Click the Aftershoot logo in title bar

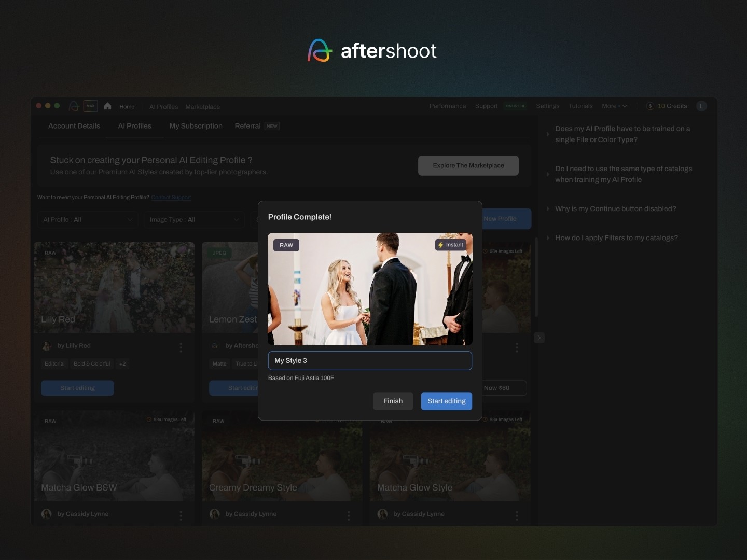click(x=74, y=106)
